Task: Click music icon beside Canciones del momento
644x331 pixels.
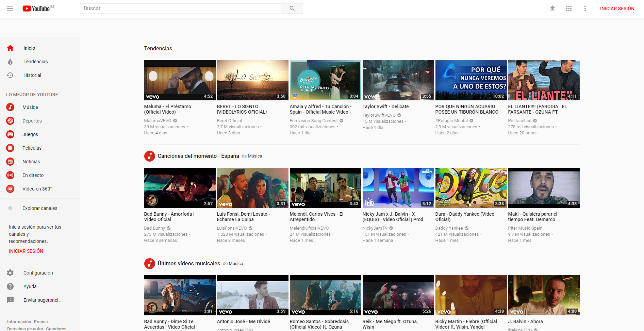Action: (x=150, y=156)
